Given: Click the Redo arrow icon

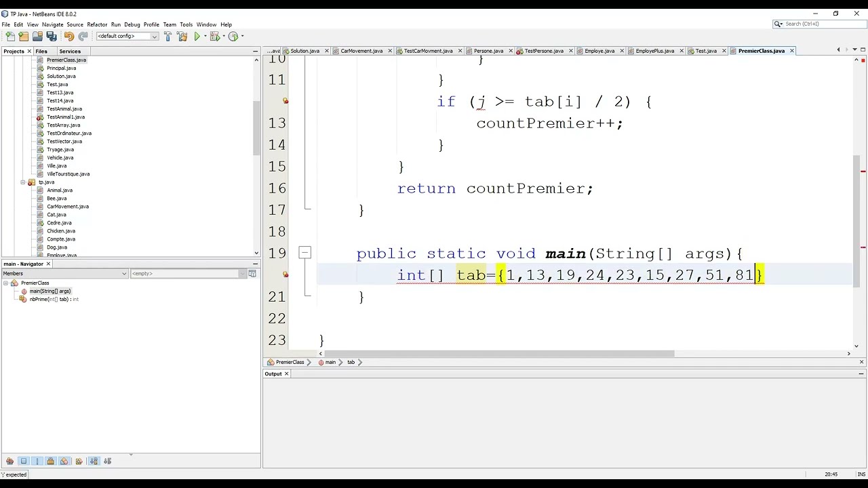Looking at the screenshot, I should [x=83, y=37].
